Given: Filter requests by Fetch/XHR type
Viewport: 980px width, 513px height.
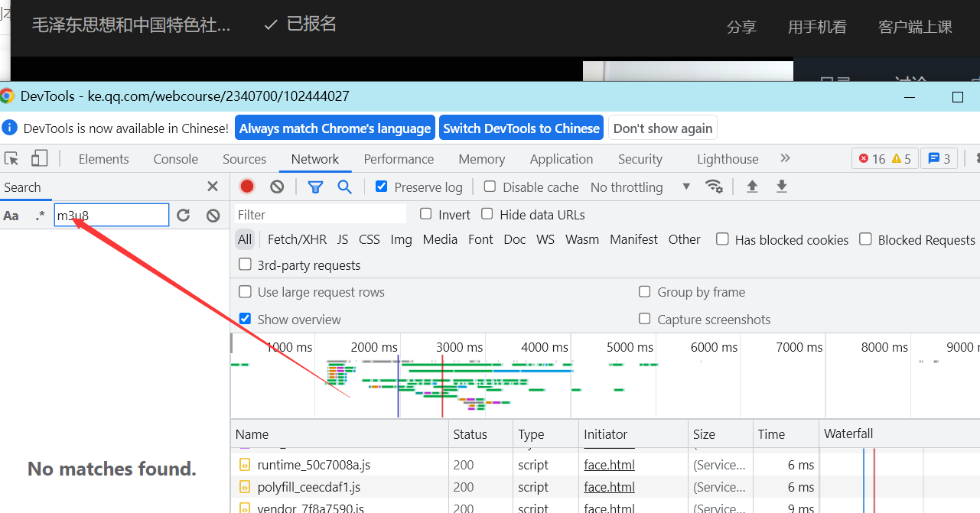Looking at the screenshot, I should [297, 239].
